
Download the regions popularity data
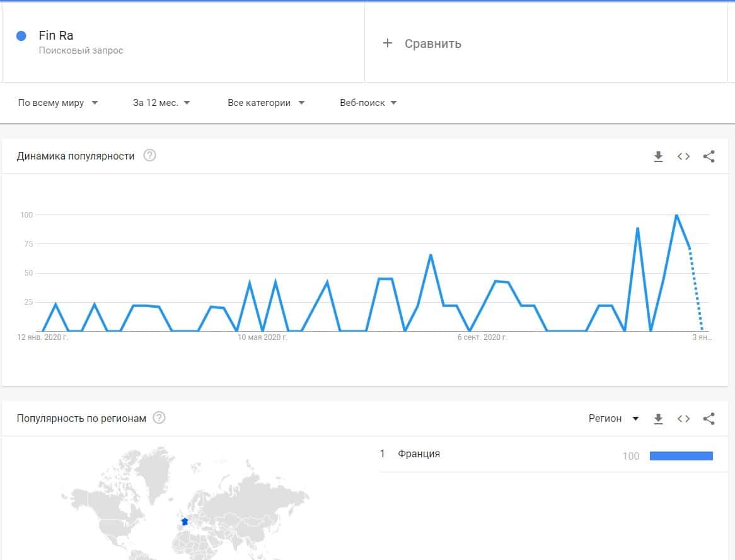[658, 418]
